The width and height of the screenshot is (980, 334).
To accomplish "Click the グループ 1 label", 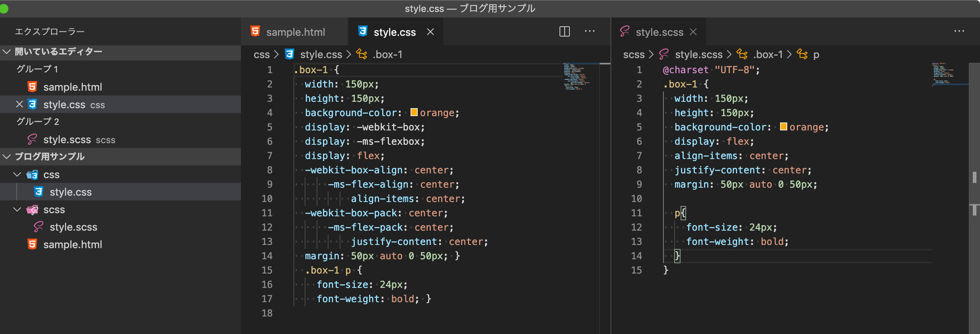I will tap(37, 69).
